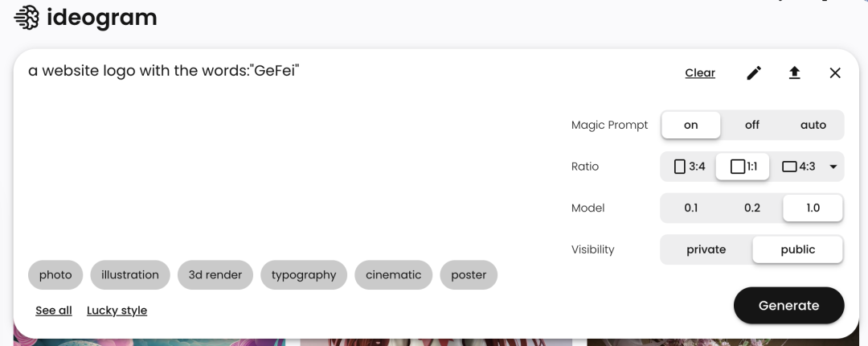Switch to model version 0.2
Viewport: 868px width, 346px height.
(x=751, y=208)
